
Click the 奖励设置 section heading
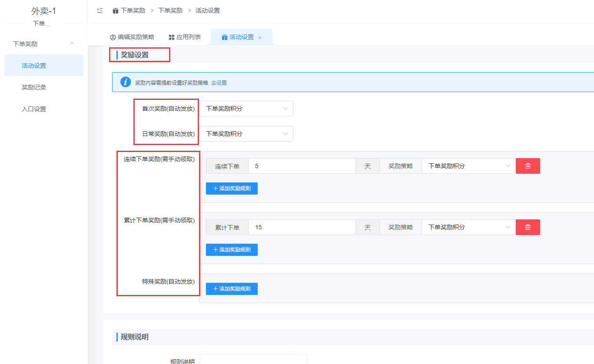pos(135,55)
